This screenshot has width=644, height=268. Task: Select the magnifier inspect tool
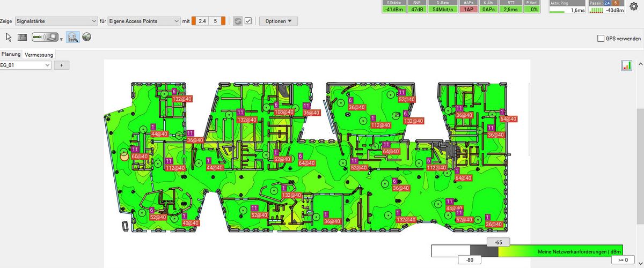73,38
